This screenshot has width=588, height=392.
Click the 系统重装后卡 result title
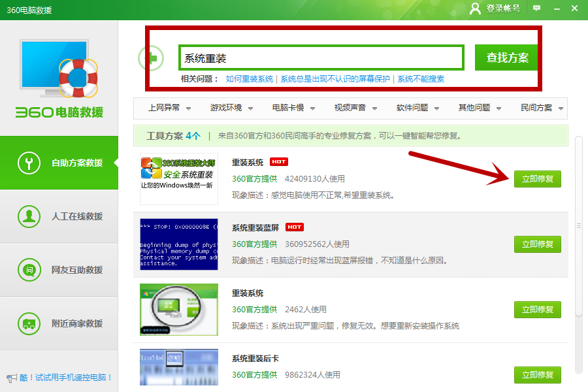pyautogui.click(x=255, y=358)
